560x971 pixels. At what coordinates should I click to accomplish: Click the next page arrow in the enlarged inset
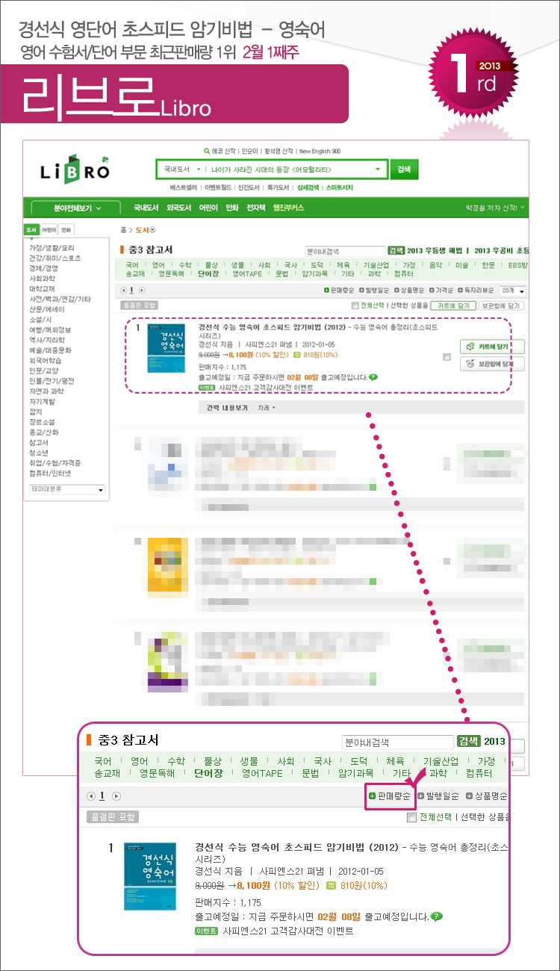click(x=116, y=795)
